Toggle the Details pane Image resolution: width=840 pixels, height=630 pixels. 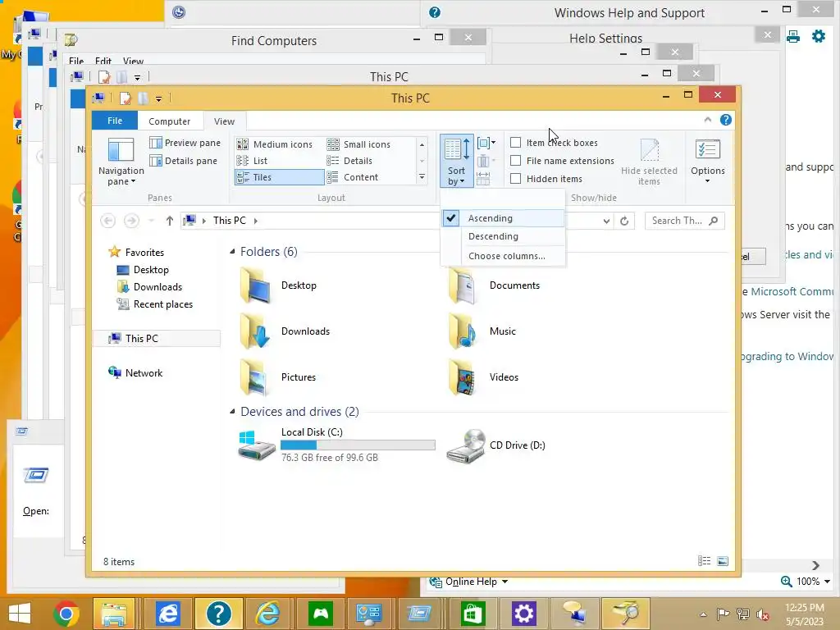(183, 161)
